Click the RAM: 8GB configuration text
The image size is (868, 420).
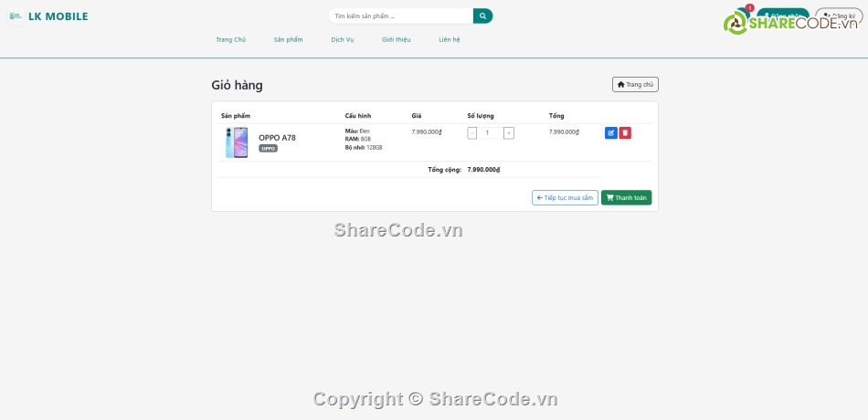(358, 139)
